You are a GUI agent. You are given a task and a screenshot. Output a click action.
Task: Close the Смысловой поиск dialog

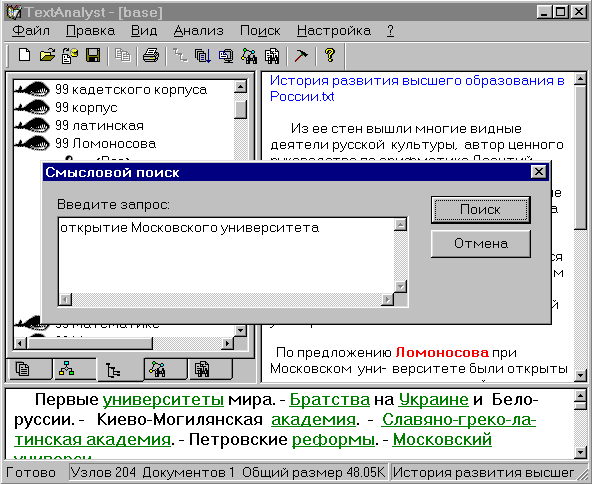538,172
